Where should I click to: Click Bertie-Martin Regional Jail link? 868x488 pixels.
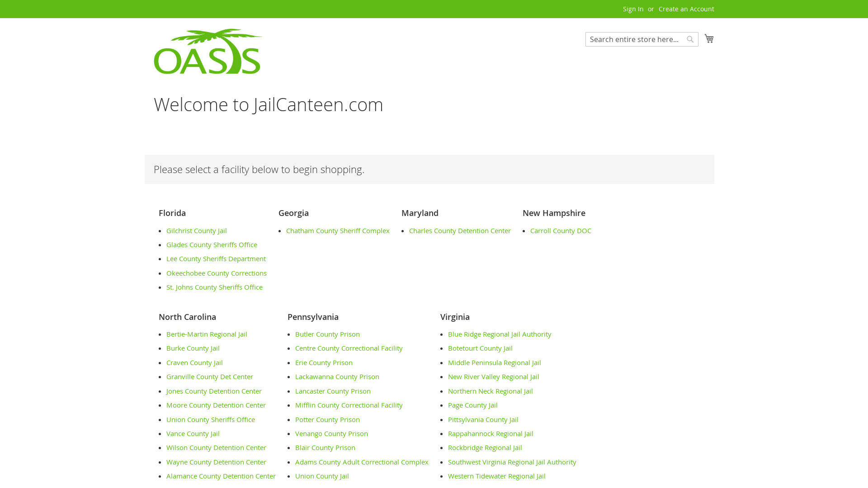(206, 333)
